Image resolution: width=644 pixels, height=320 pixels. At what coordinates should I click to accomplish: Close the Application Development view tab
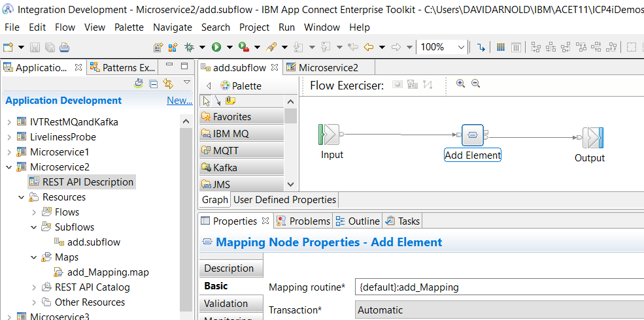point(78,67)
